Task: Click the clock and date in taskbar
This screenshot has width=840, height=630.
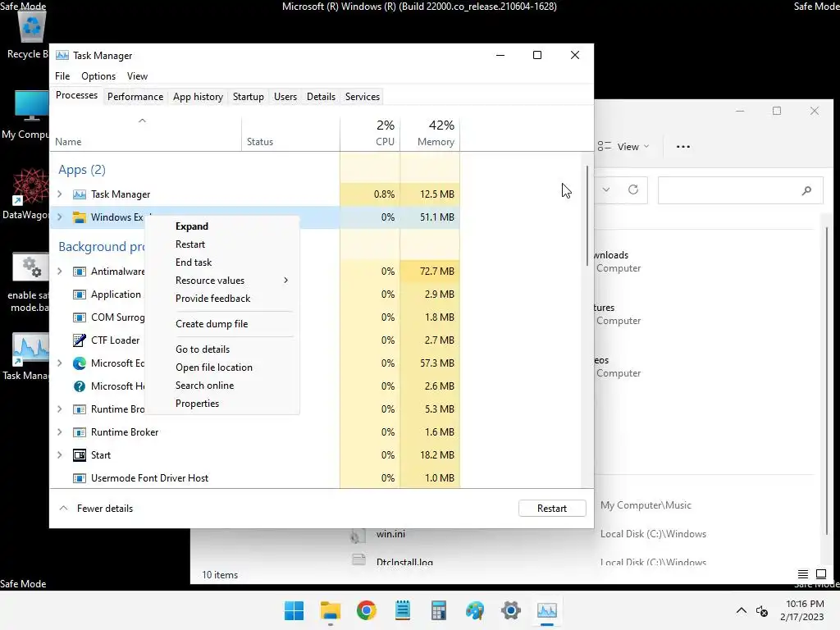Action: 802,610
